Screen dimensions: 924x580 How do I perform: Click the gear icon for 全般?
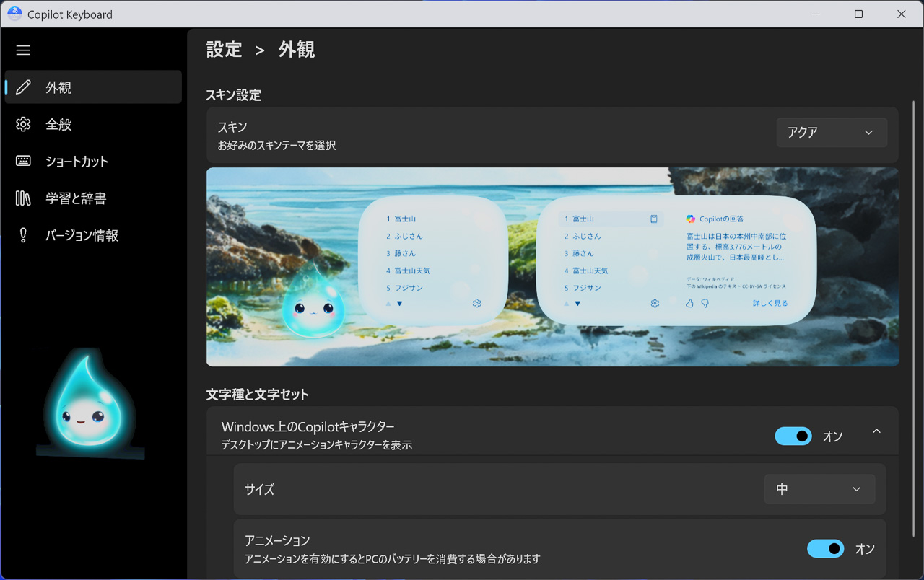point(23,124)
